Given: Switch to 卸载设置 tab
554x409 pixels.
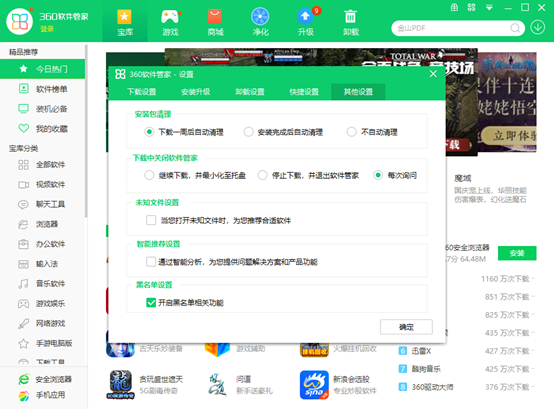Looking at the screenshot, I should (x=250, y=92).
